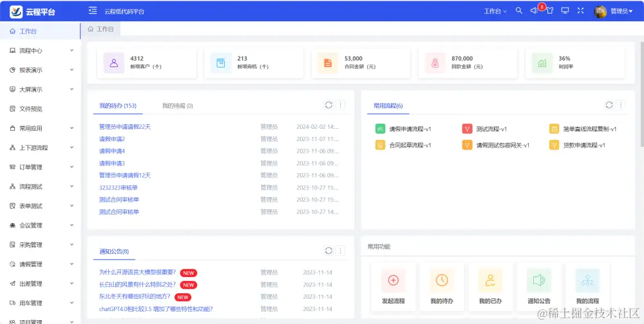
Task: Refresh the 我的待办 panel
Action: (328, 105)
